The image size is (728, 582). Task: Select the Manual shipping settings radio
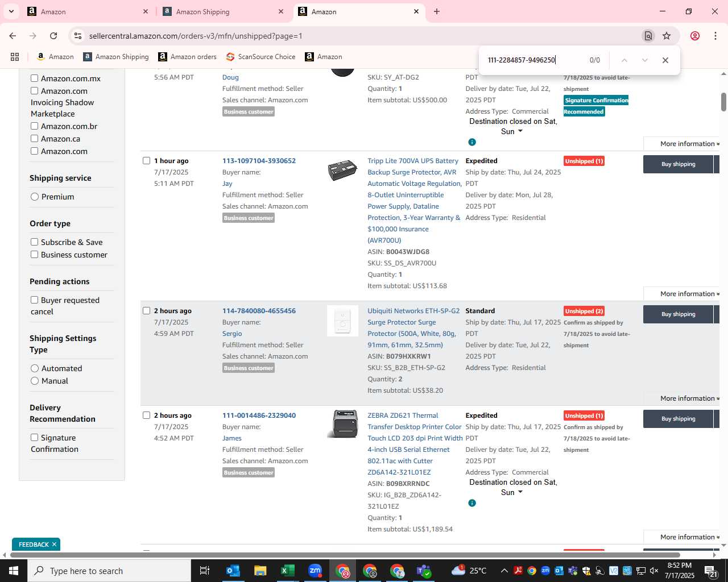tap(35, 381)
